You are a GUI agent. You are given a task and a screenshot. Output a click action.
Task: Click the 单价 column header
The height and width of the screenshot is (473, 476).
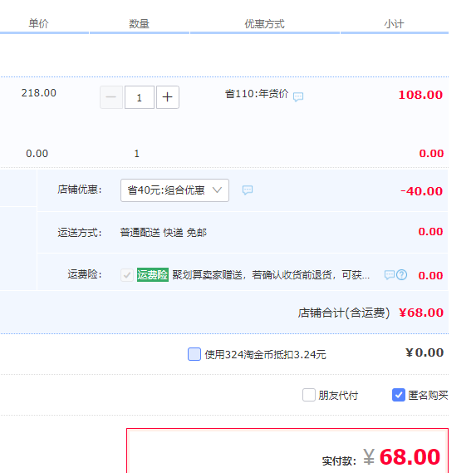[x=38, y=23]
